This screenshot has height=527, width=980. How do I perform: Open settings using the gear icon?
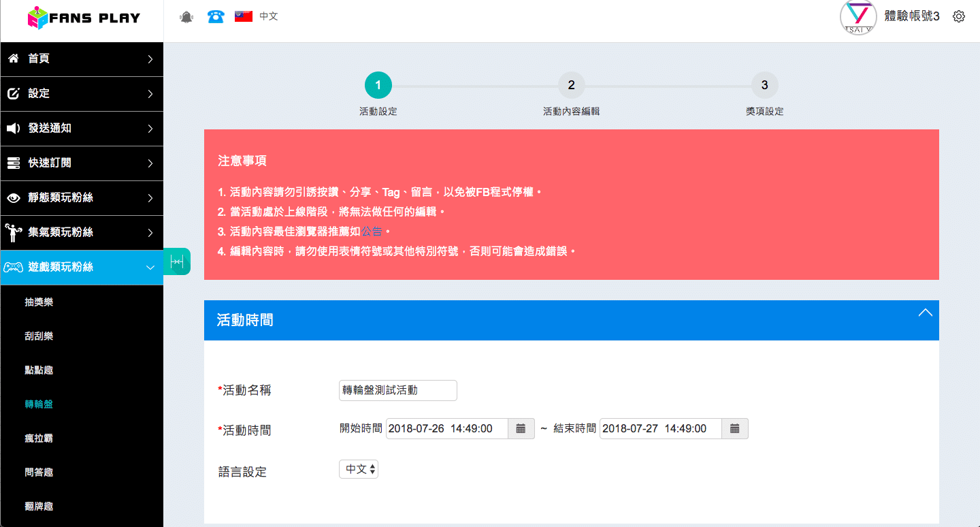(958, 16)
